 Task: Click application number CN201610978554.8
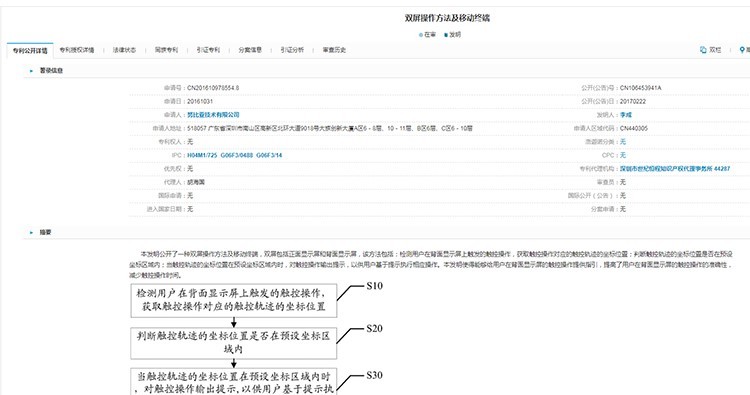[213, 88]
